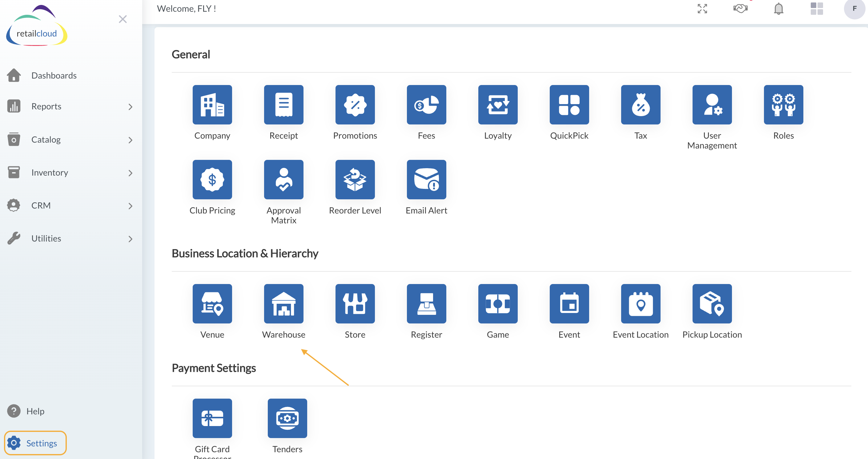Open the Reports menu item
868x459 pixels.
coord(70,106)
